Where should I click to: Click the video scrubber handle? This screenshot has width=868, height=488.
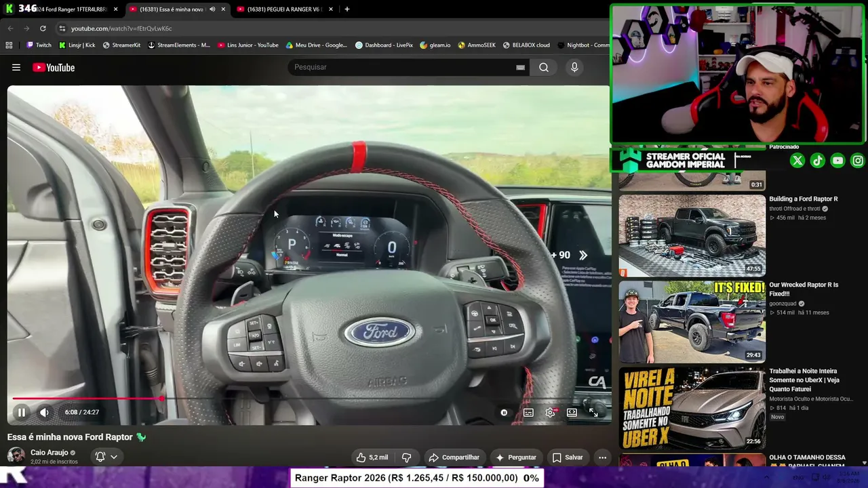tap(161, 399)
